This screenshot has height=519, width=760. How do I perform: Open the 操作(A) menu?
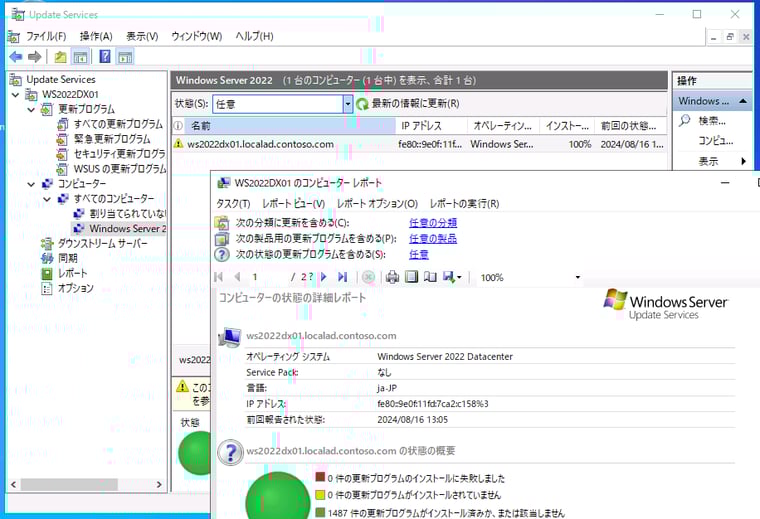96,36
